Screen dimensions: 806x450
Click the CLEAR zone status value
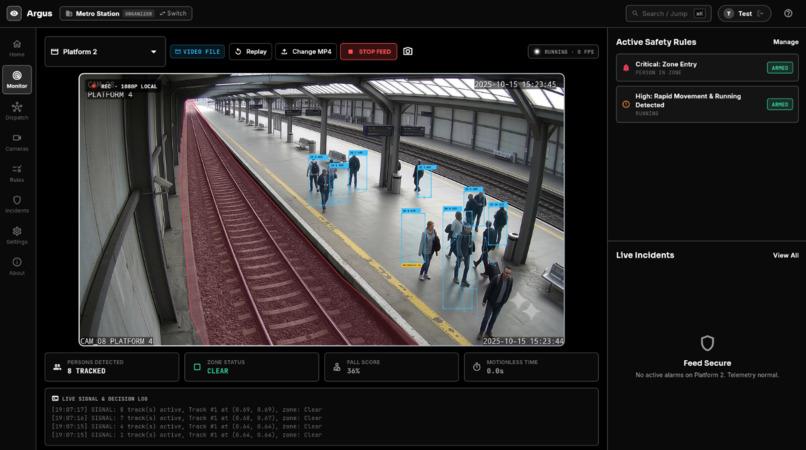point(217,371)
